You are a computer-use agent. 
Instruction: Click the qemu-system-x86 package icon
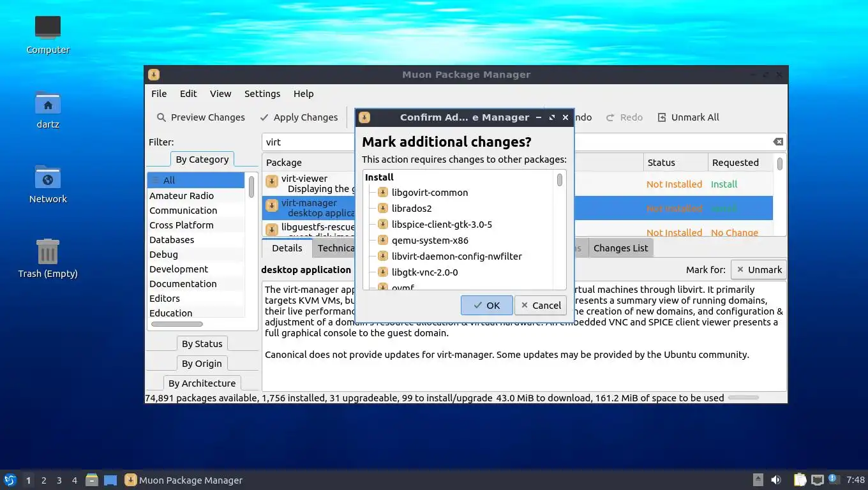tap(383, 241)
